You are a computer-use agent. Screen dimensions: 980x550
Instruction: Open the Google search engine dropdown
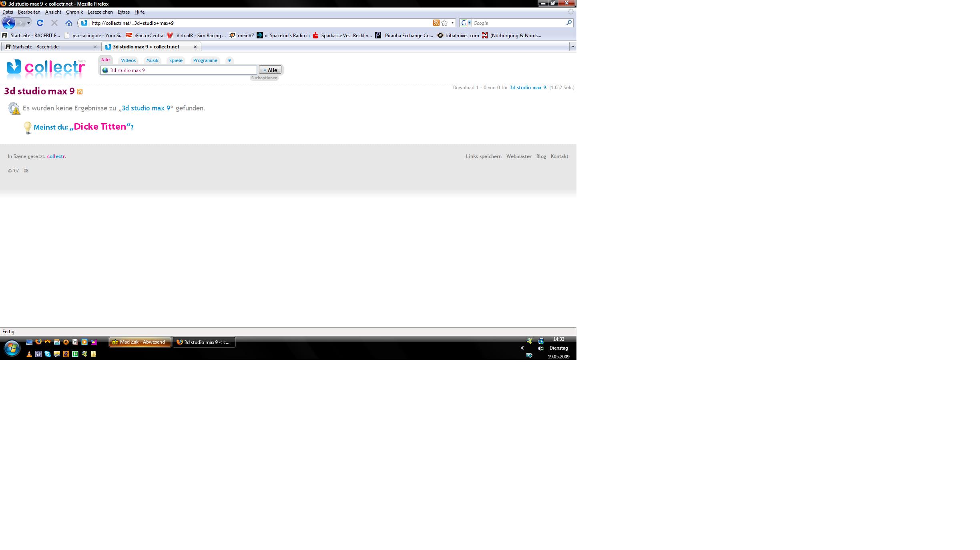(466, 23)
